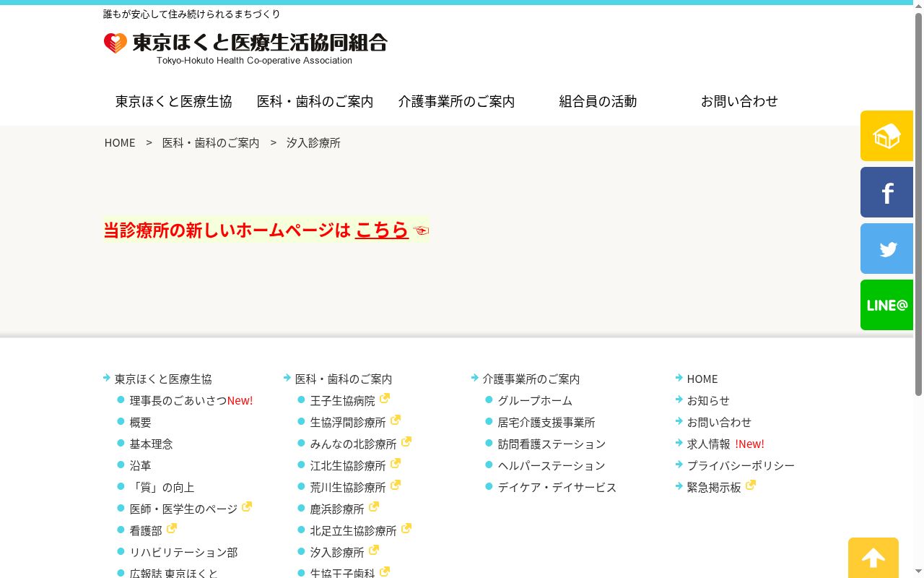Click 汐入診療所 breadcrumb current page text
The image size is (924, 578).
tap(313, 142)
